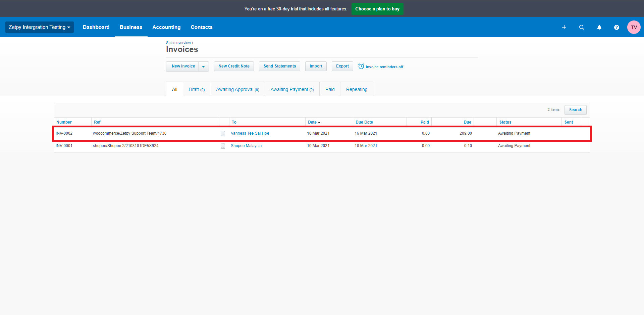Switch to the Draft tab

(196, 89)
